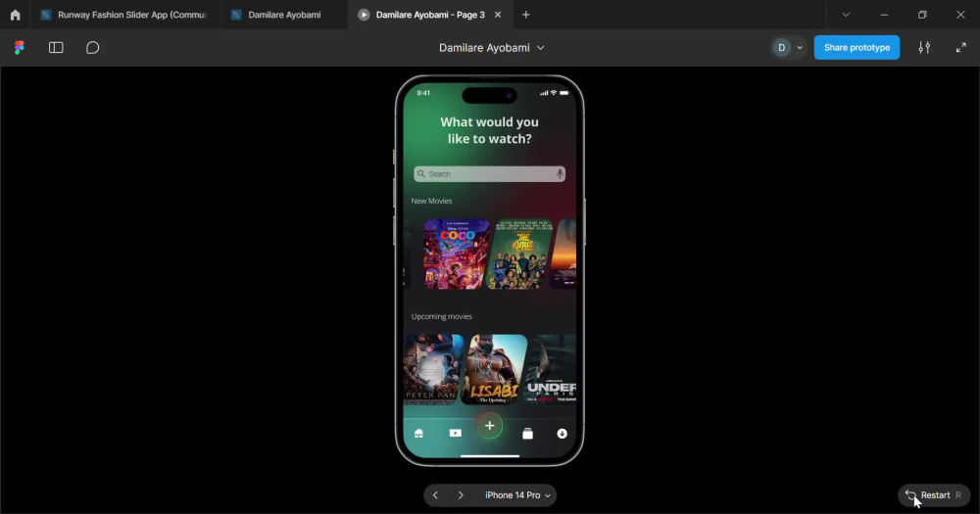Screen dimensions: 980x514
Task: Toggle the sidebar panel icon
Action: (x=56, y=47)
